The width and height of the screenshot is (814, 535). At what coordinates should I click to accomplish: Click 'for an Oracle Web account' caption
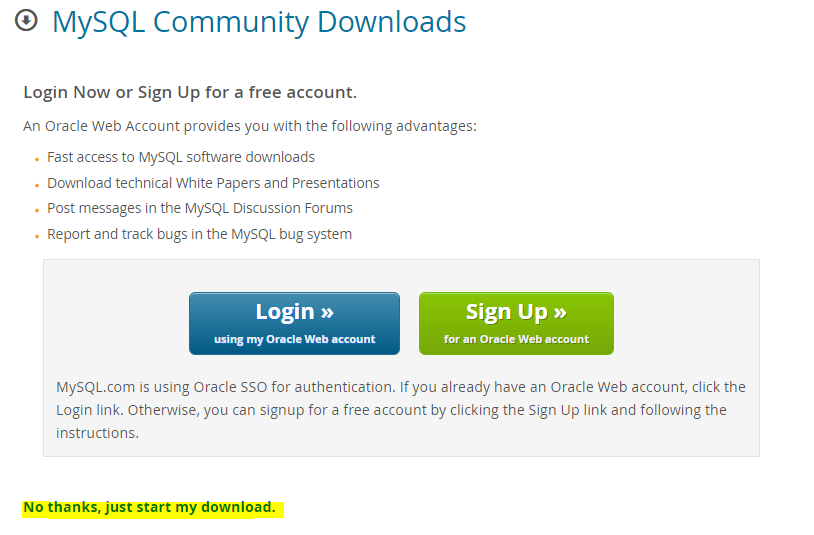pyautogui.click(x=516, y=339)
